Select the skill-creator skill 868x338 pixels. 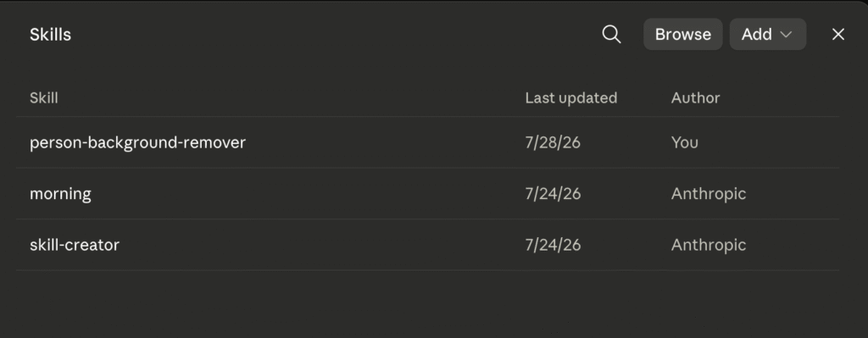(427, 245)
